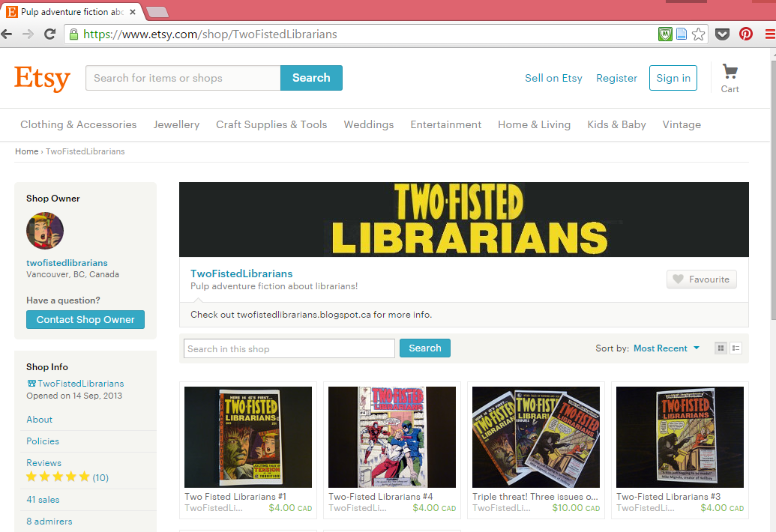Open Weddings category
Image resolution: width=776 pixels, height=532 pixels.
point(369,124)
